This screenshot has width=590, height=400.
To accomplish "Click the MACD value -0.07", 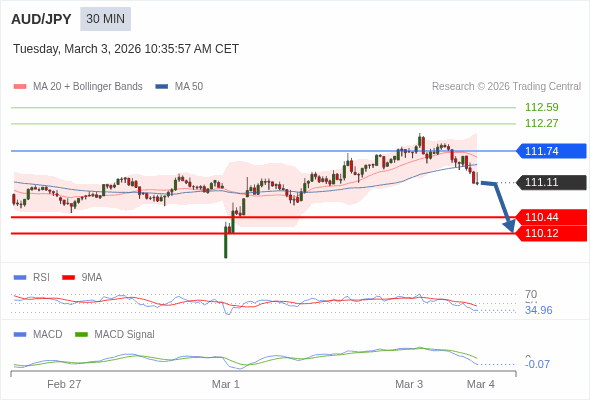I will (x=537, y=364).
